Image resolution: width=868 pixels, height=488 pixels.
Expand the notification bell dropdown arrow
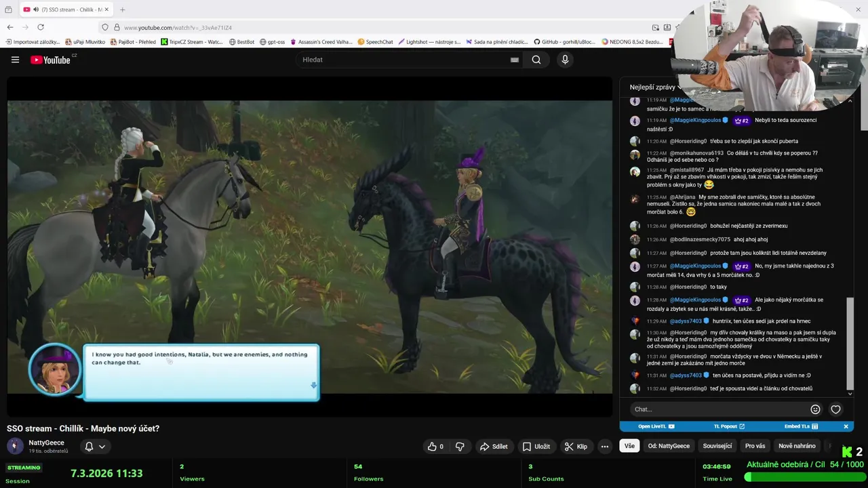102,446
